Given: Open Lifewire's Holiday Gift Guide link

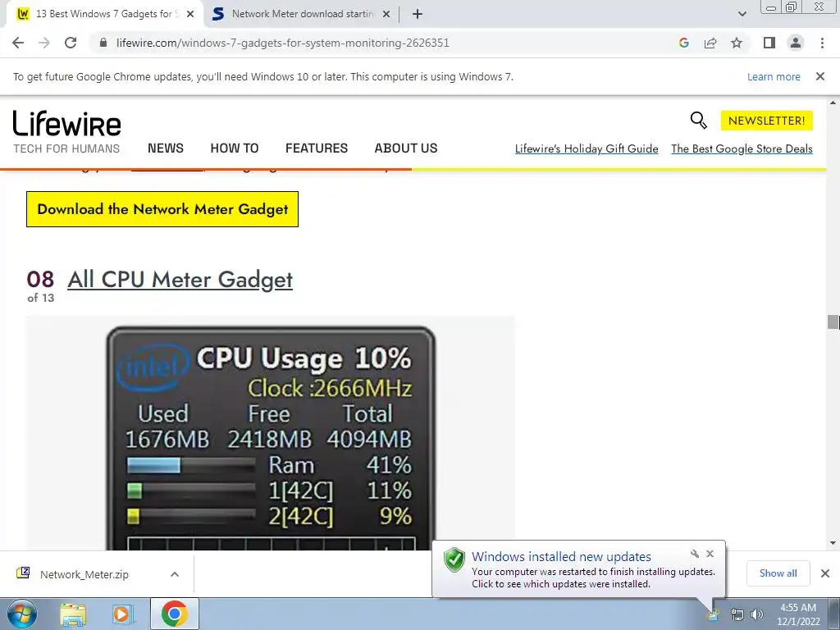Looking at the screenshot, I should (x=587, y=149).
